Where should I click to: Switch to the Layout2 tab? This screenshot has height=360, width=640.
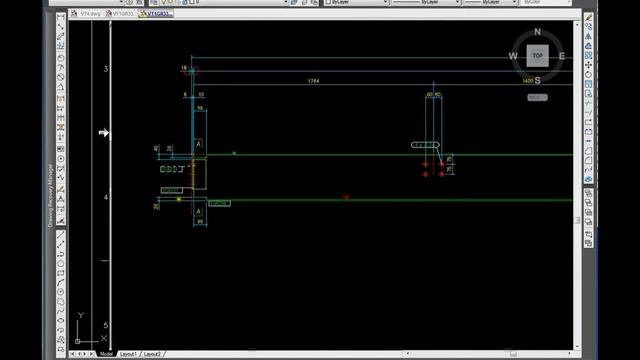coord(152,354)
